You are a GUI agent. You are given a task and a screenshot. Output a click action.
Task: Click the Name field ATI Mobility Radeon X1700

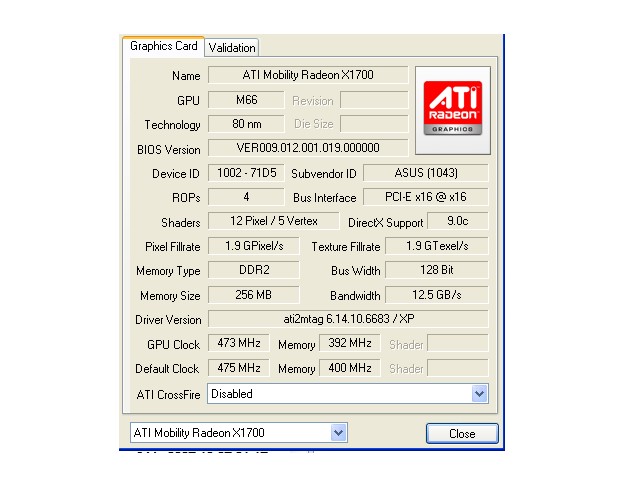coord(308,75)
